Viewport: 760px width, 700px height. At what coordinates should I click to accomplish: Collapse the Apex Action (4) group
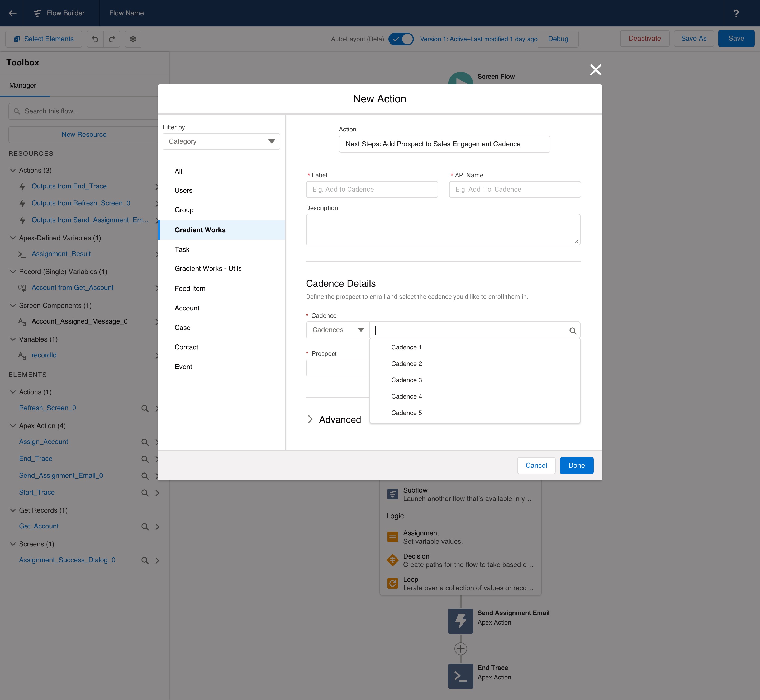13,426
